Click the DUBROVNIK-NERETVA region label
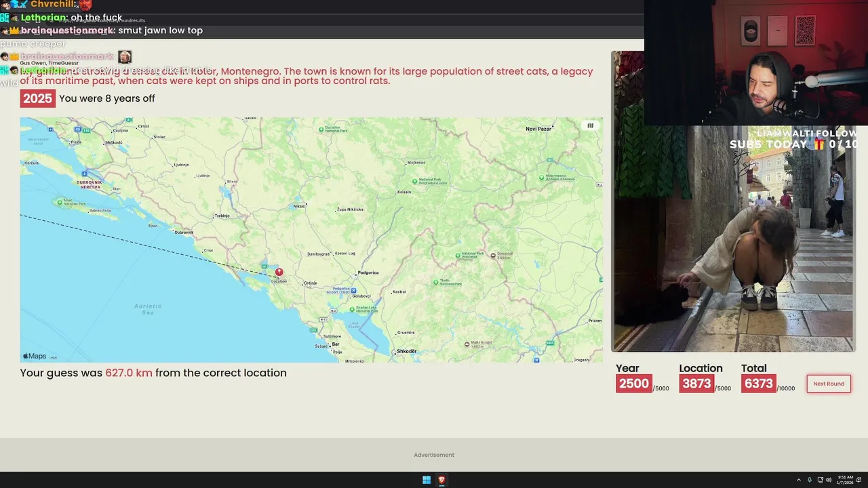868x488 pixels. (90, 184)
